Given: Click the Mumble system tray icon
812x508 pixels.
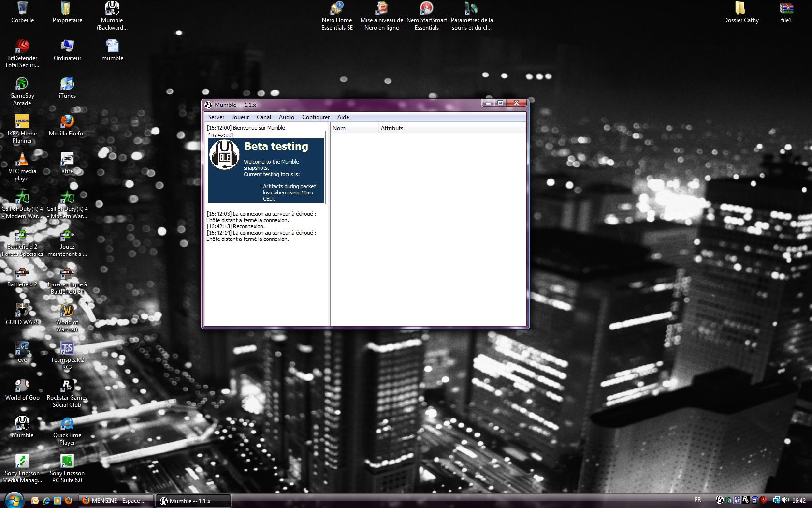Looking at the screenshot, I should [720, 500].
